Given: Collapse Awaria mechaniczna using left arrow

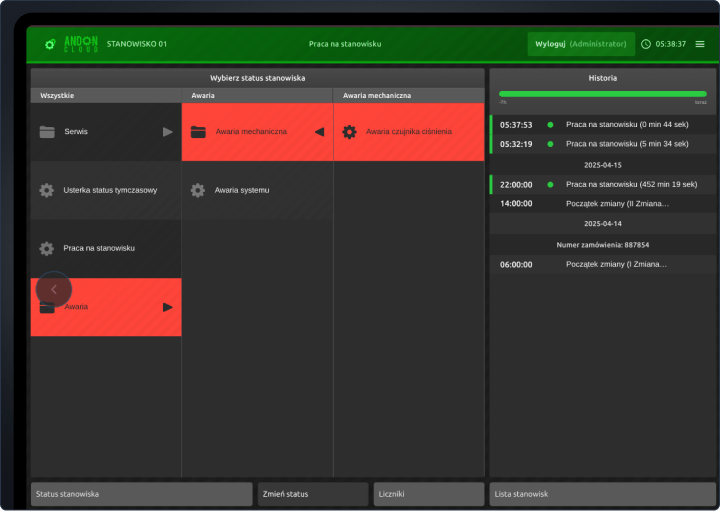Looking at the screenshot, I should tap(319, 131).
